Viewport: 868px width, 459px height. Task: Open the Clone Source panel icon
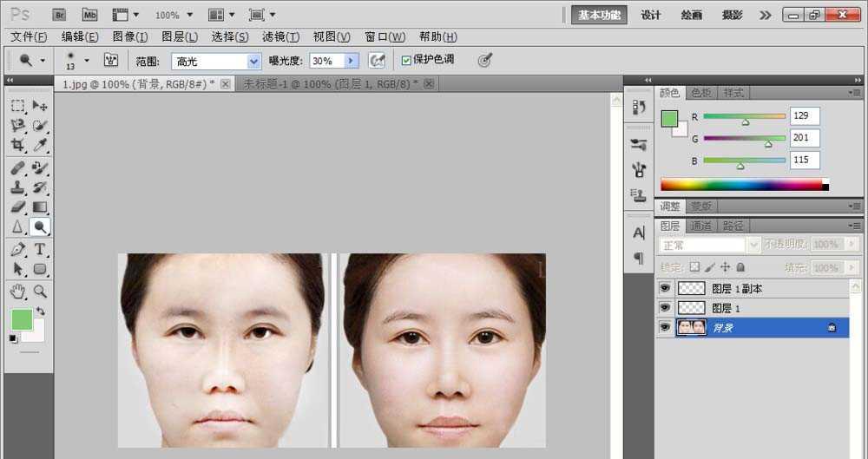[639, 195]
